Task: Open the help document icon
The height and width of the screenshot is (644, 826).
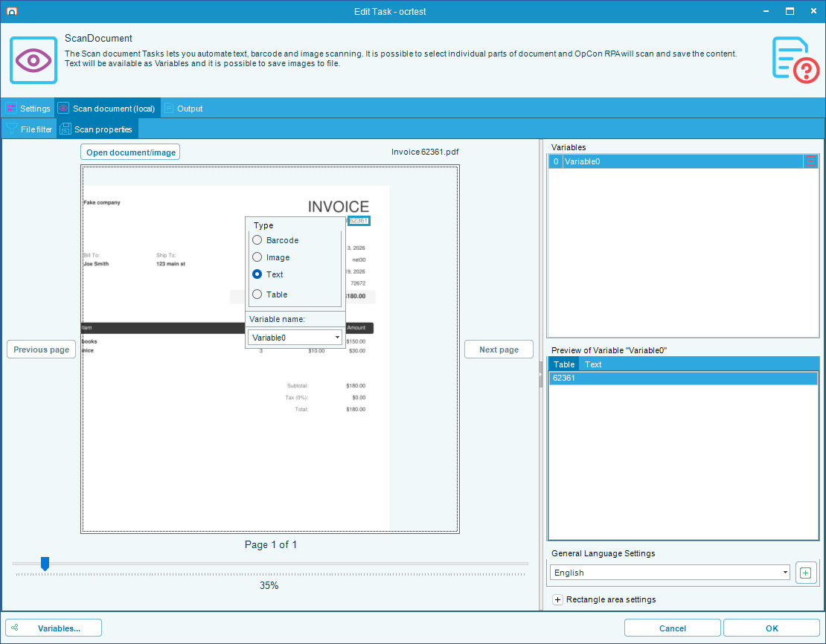Action: pos(795,60)
